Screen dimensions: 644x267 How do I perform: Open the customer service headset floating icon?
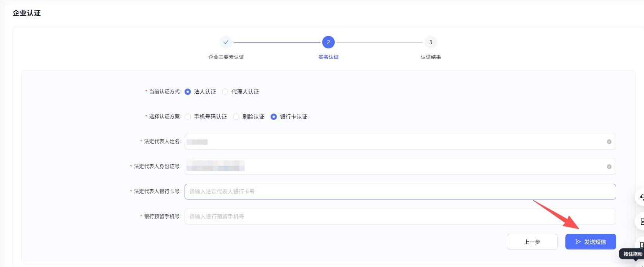coord(640,197)
